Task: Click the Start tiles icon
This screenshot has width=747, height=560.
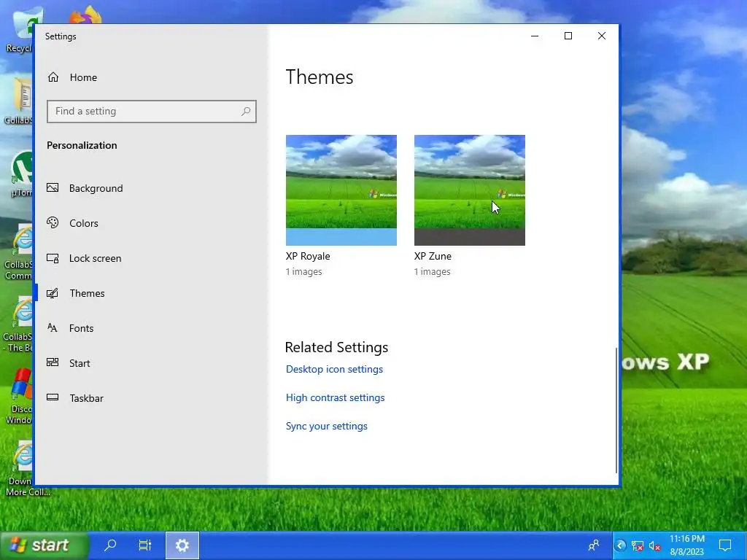Action: click(53, 362)
